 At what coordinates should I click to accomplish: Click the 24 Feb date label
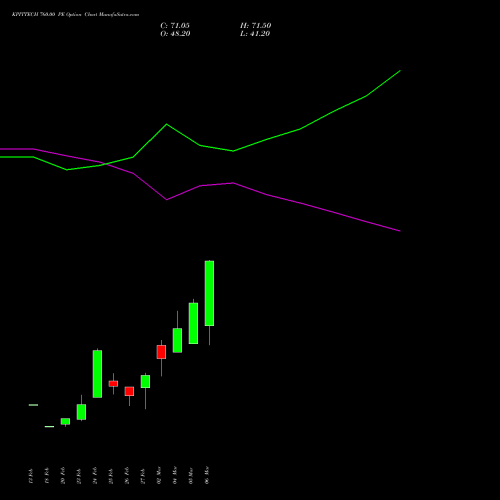(x=95, y=475)
